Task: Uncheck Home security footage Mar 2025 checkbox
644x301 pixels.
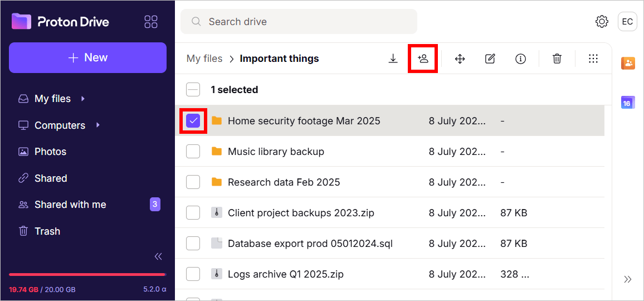Action: coord(193,121)
